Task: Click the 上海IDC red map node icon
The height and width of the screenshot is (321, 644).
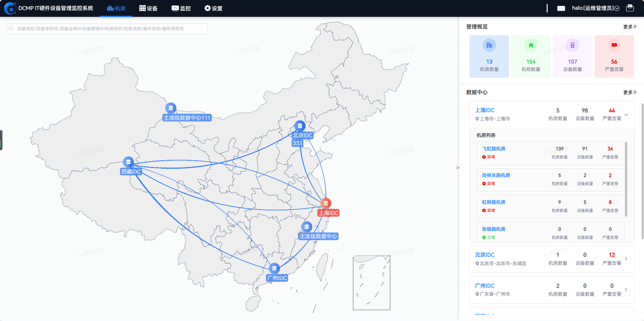Action: [x=326, y=203]
